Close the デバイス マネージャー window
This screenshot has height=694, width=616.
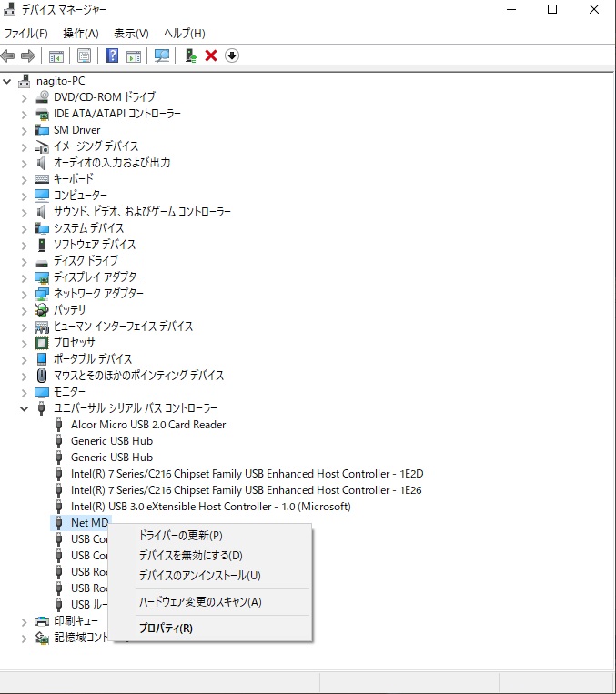click(x=594, y=9)
